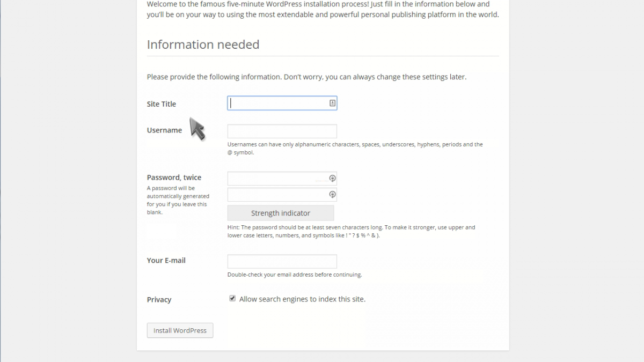Click the 'Information needed' heading
644x362 pixels.
(x=203, y=45)
